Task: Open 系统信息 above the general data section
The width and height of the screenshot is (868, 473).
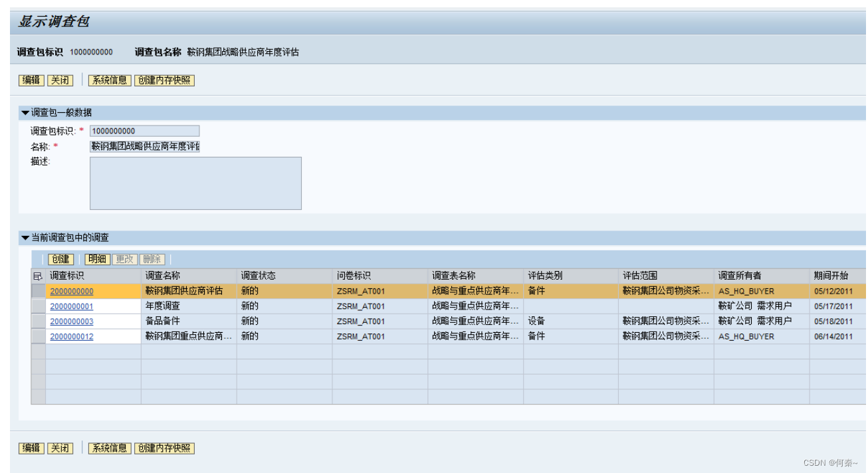Action: (110, 80)
